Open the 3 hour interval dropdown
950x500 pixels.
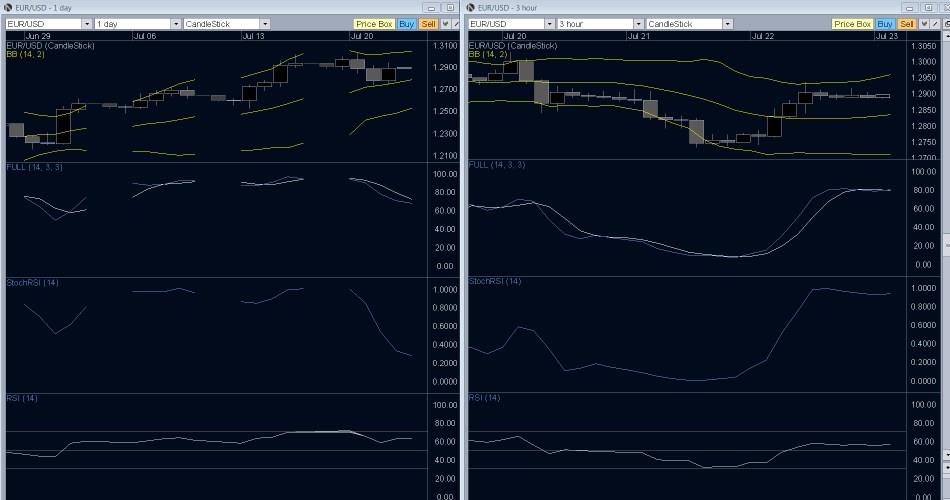(639, 24)
